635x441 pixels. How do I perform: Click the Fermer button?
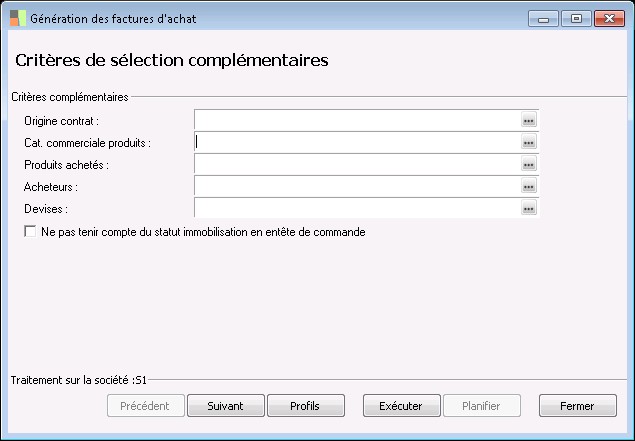(577, 406)
